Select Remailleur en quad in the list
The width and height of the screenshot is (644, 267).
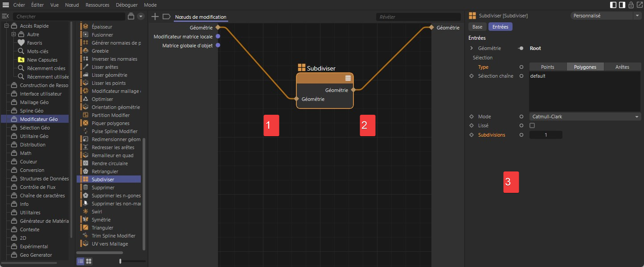pos(112,155)
